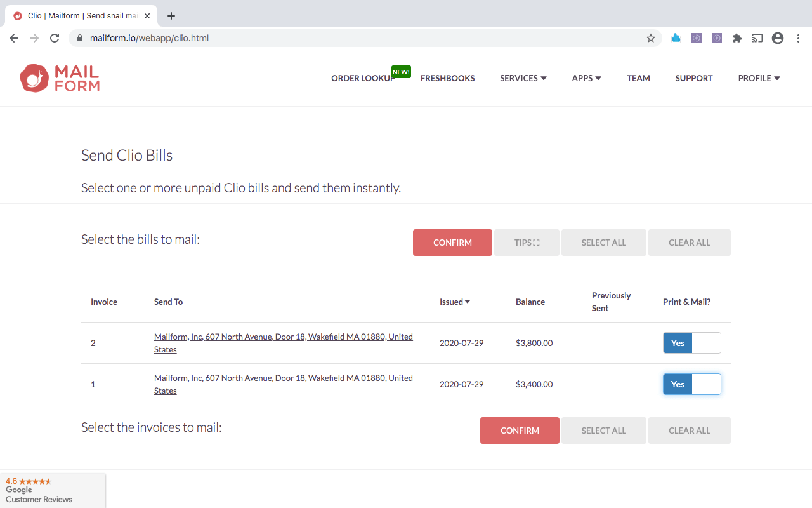The height and width of the screenshot is (508, 812).
Task: Click the 'Invoice' column header
Action: [x=104, y=302]
